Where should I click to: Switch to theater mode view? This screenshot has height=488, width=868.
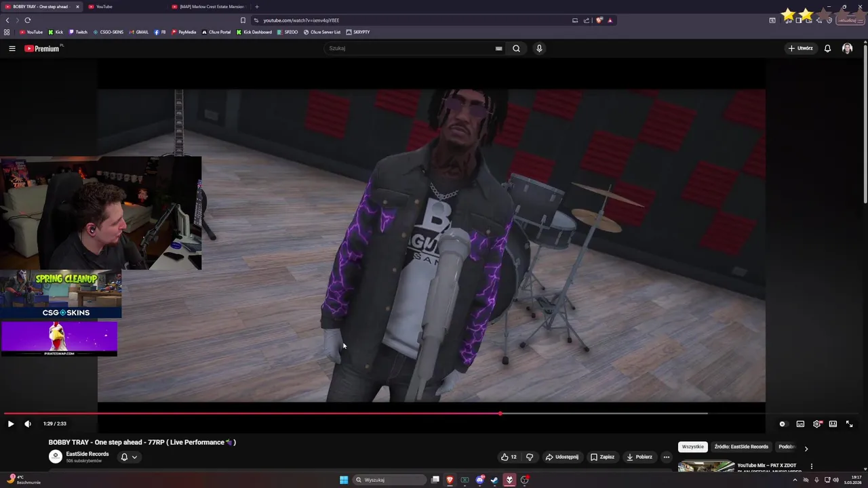(x=833, y=424)
